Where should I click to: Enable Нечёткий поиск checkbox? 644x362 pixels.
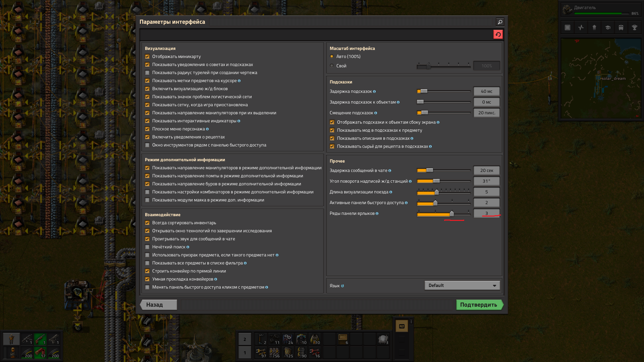point(147,247)
